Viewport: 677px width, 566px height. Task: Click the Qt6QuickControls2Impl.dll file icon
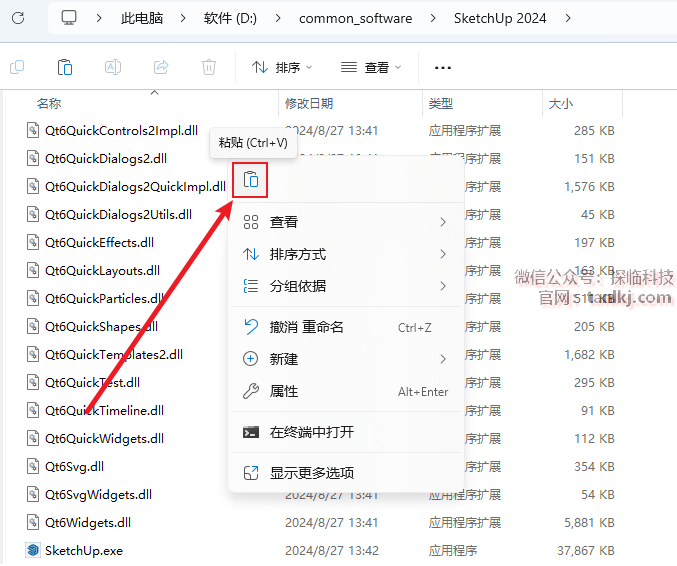33,130
